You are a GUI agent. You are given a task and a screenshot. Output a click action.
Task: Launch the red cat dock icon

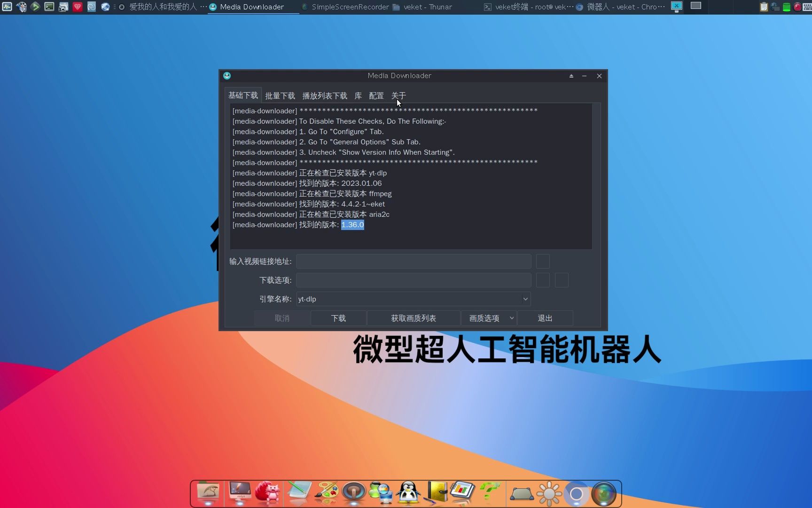point(268,493)
